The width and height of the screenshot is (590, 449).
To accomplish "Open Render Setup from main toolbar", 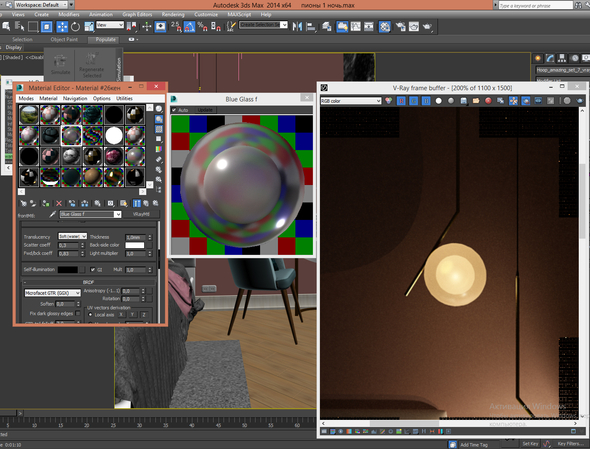I will (400, 26).
